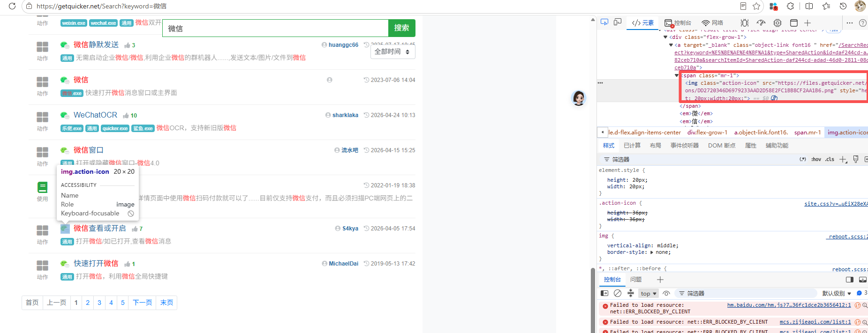Open the DevTools bug-shaped sources tool
Screen dimensions: 868x333
(x=744, y=23)
